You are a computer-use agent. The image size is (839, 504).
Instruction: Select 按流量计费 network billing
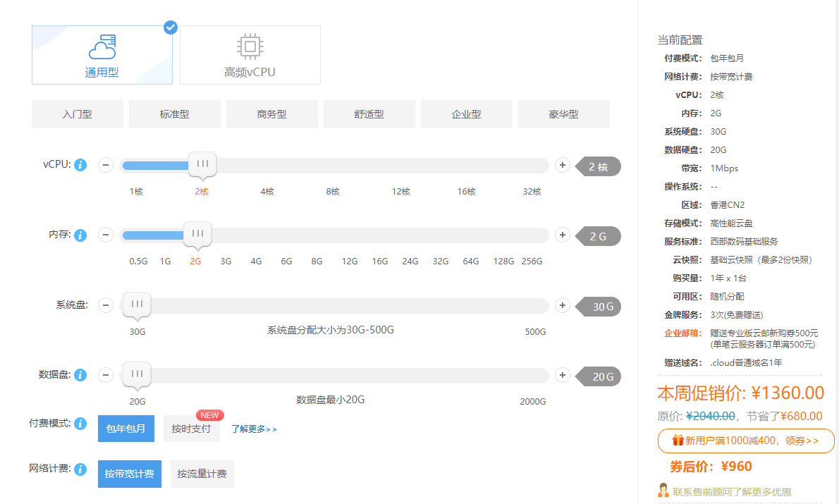click(x=202, y=474)
